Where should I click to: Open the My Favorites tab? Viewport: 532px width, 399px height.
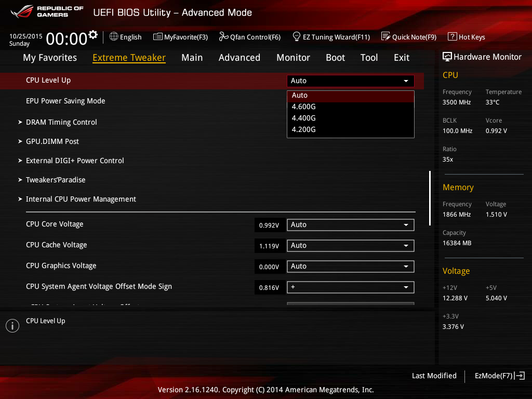pos(50,58)
